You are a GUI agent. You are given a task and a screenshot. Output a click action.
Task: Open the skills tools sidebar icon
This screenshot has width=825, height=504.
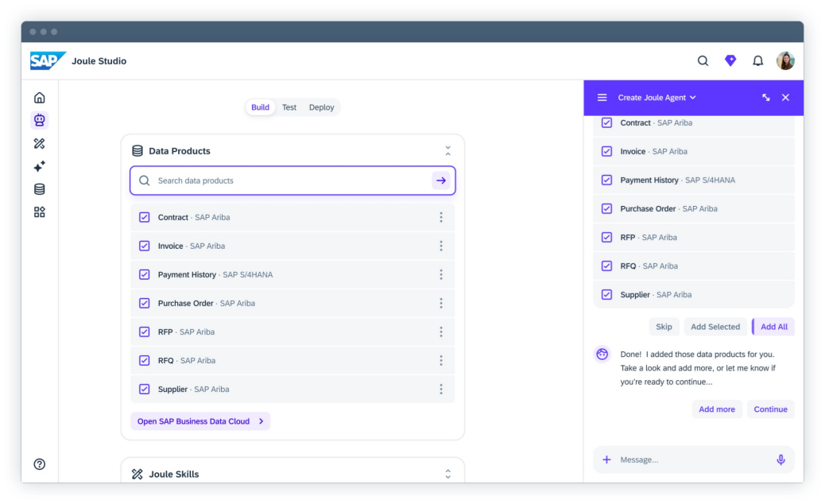[x=40, y=144]
